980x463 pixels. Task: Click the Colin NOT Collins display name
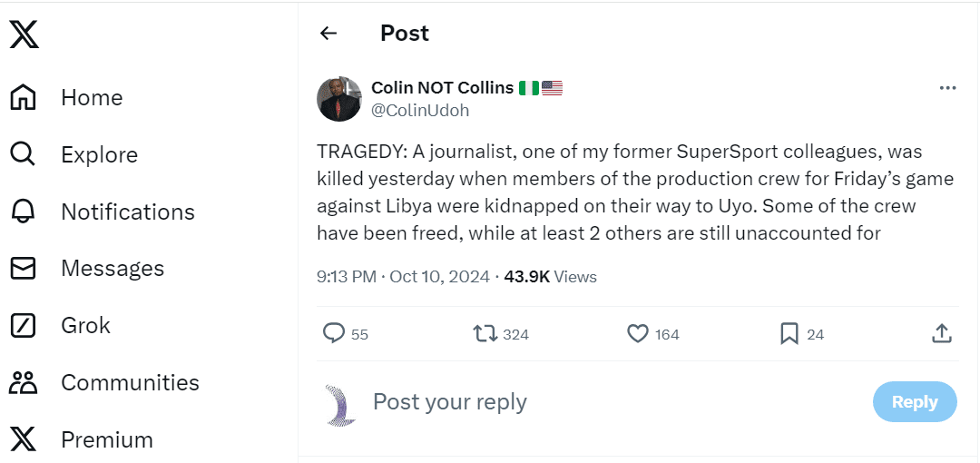(442, 88)
